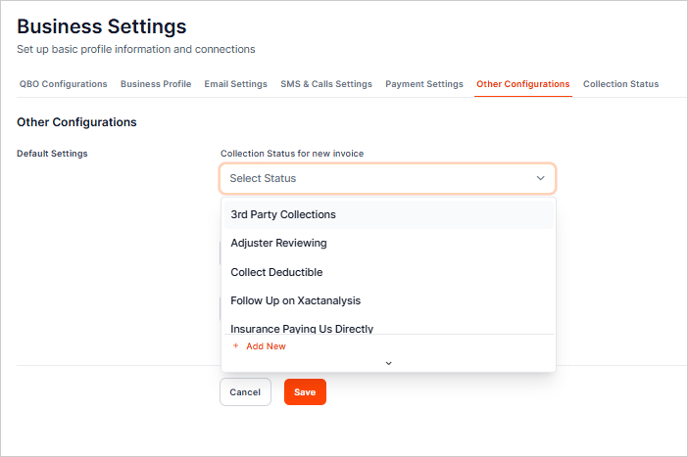Screen dimensions: 688x457
Task: Open the Collection Status tab
Action: pos(621,84)
